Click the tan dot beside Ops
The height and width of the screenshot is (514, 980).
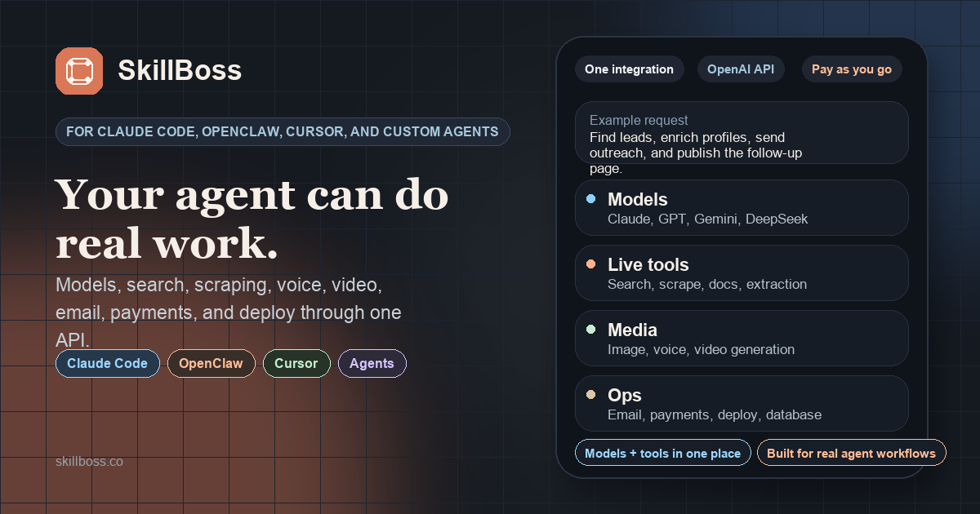(591, 395)
